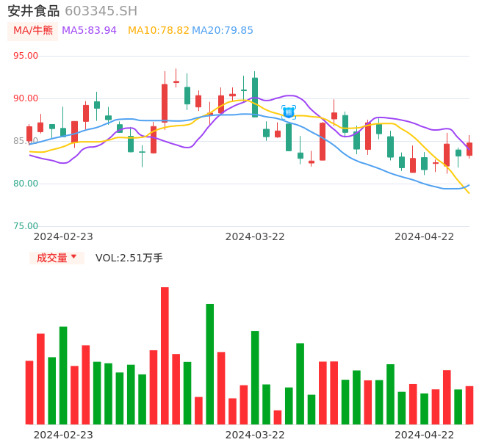This screenshot has height=445, width=504.
Task: Click the last red candlestick on the right
Action: pos(469,148)
